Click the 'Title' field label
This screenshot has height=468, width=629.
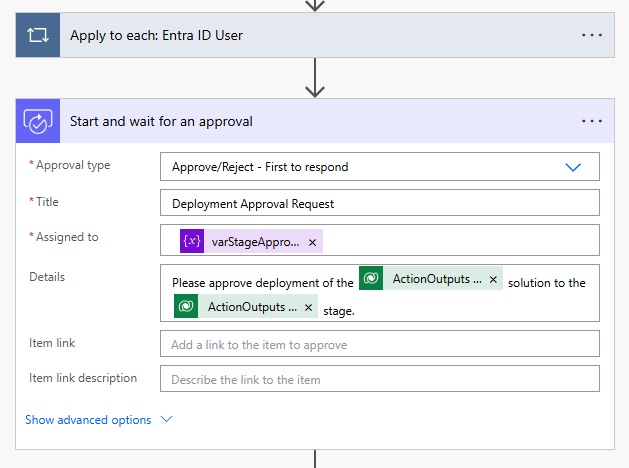pos(47,202)
